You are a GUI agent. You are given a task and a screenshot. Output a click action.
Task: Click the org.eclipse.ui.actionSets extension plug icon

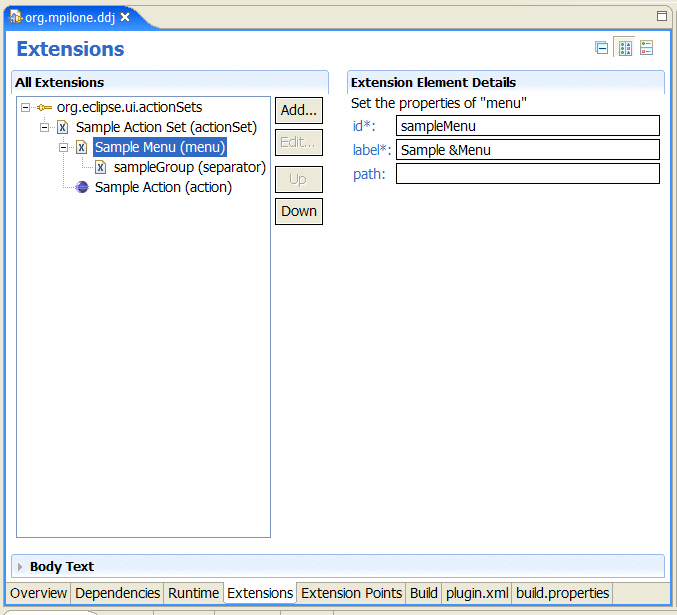44,108
